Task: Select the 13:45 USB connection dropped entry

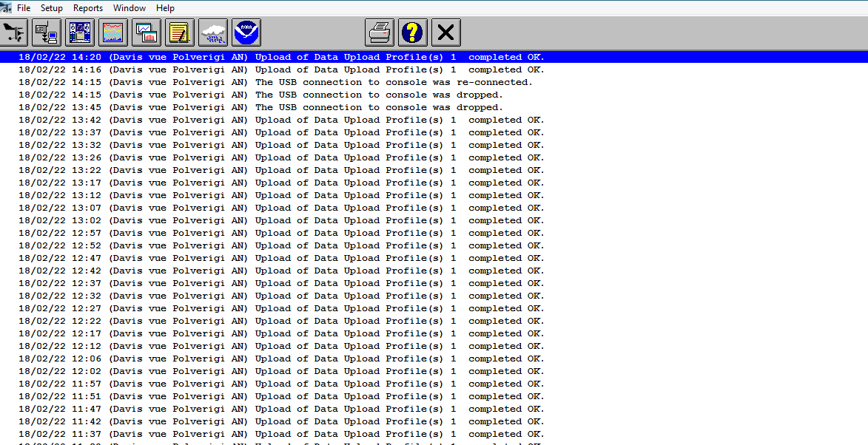Action: 260,107
